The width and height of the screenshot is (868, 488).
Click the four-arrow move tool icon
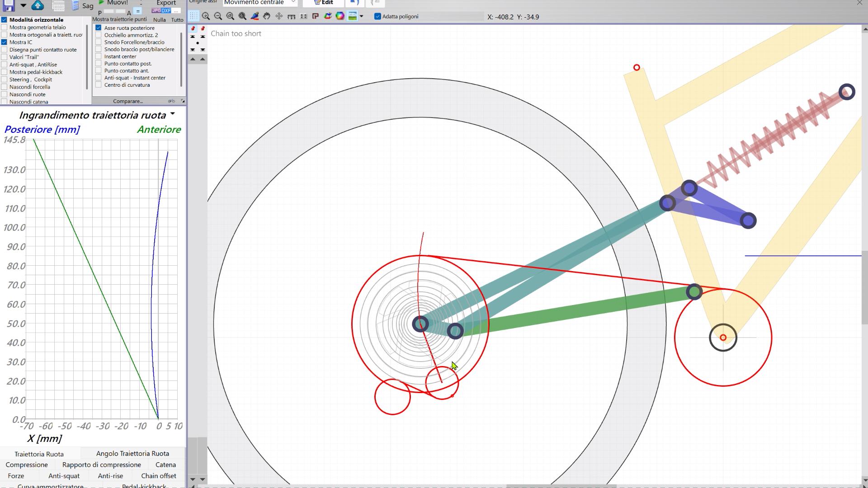pos(279,16)
